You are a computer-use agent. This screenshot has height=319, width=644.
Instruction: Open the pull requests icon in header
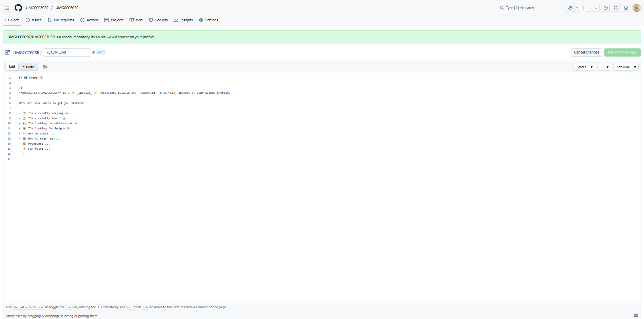(x=616, y=8)
